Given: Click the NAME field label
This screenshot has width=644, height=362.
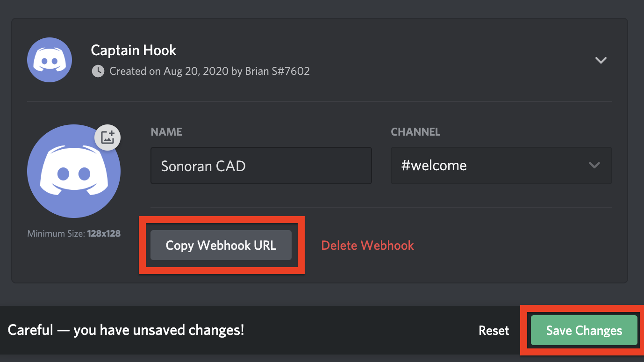Looking at the screenshot, I should click(x=166, y=132).
